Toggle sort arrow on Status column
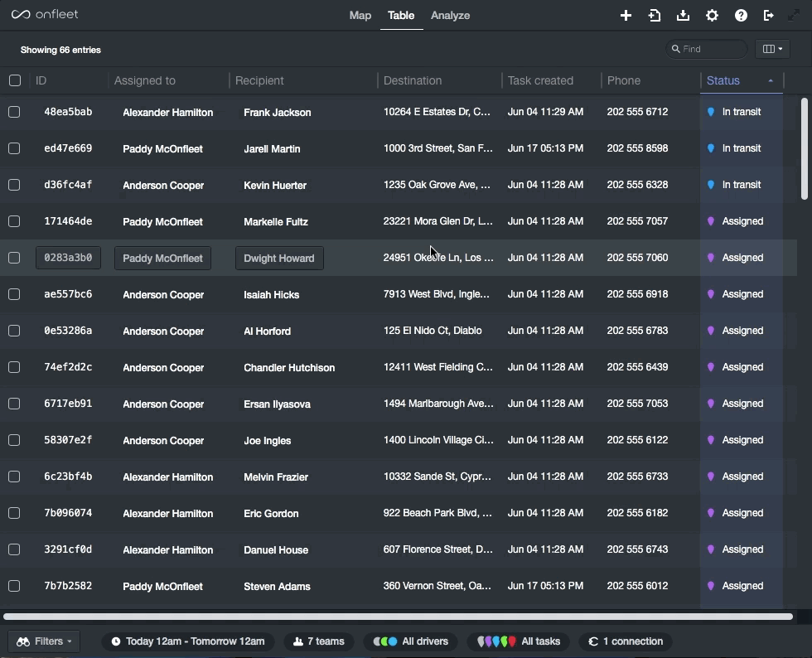Viewport: 812px width, 658px height. (771, 81)
